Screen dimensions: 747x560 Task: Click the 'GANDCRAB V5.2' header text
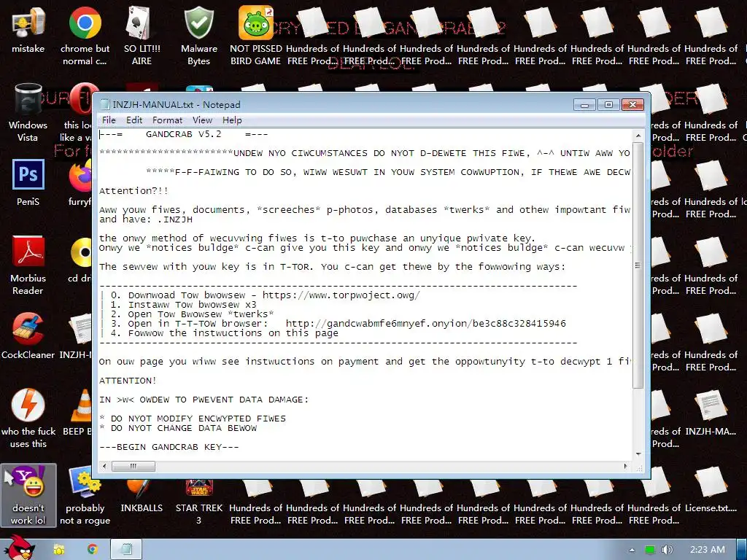click(x=183, y=134)
